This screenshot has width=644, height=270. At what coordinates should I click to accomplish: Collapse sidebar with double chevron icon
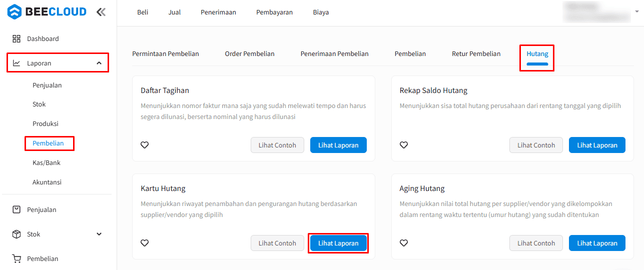coord(101,12)
